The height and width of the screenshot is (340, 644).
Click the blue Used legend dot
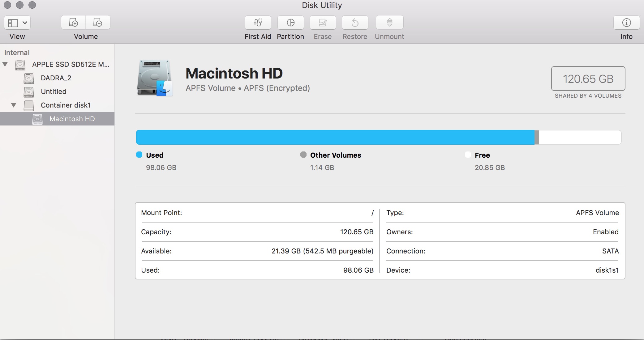139,155
